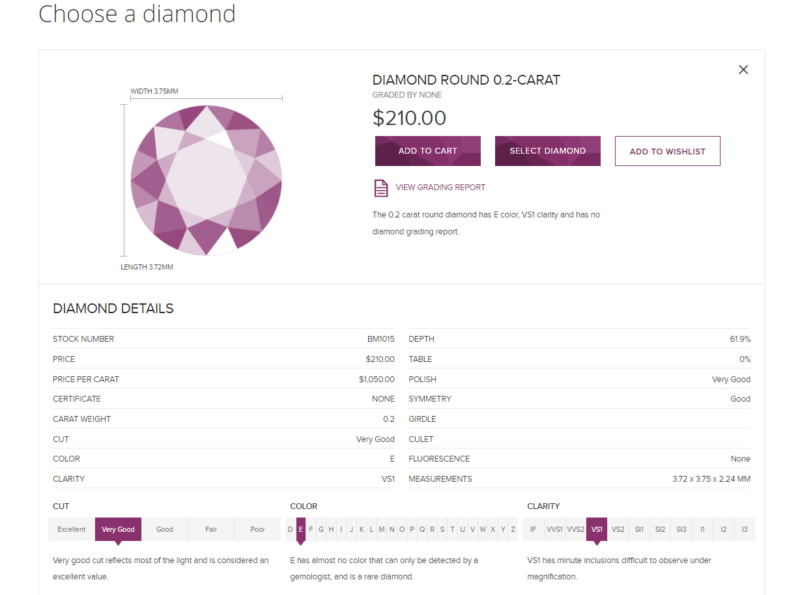Select I3 clarity grade
The image size is (800, 595).
click(x=743, y=529)
